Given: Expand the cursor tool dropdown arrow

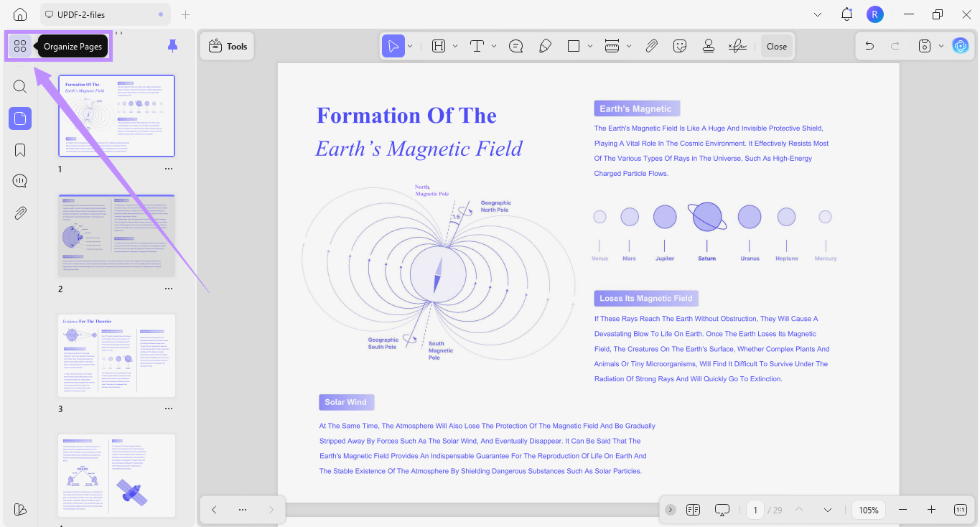Looking at the screenshot, I should 410,46.
